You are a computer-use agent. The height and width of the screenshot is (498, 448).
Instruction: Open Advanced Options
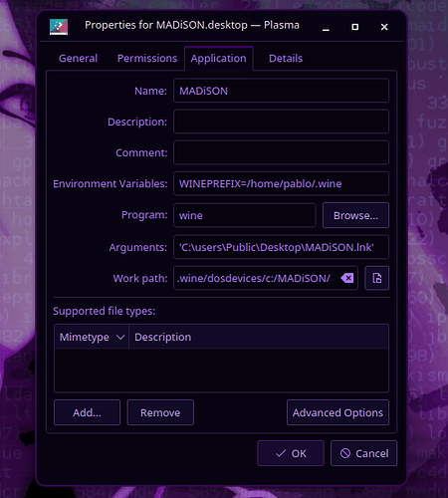(337, 412)
